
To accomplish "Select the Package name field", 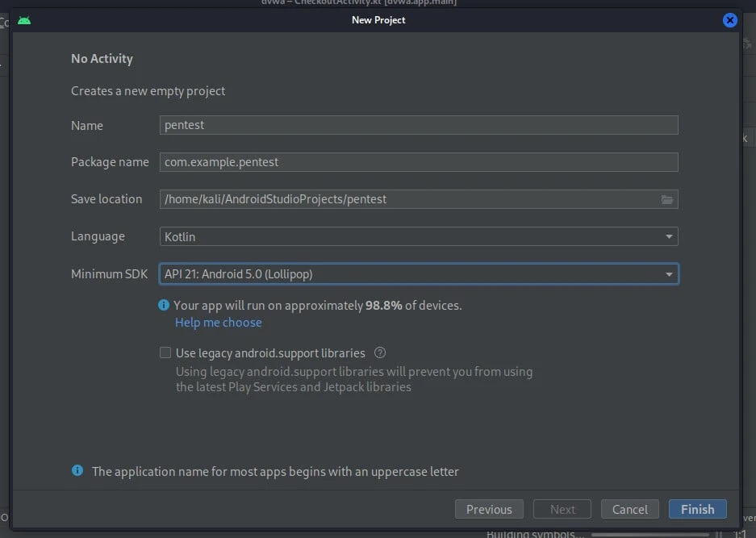I will tap(418, 161).
